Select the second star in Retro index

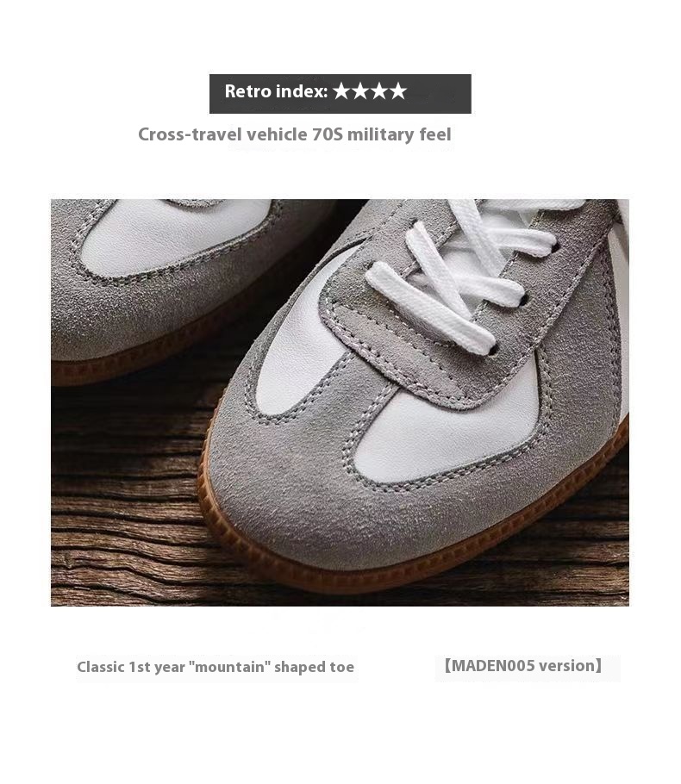[360, 91]
